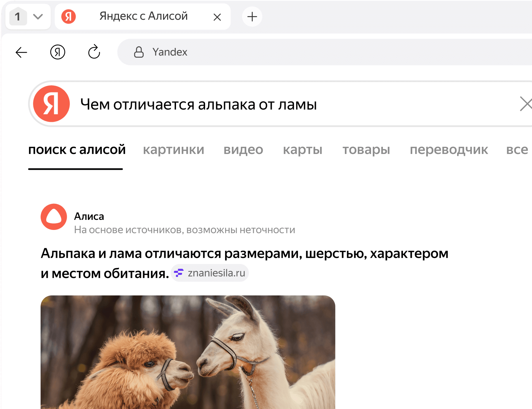Select the карты search category

303,150
